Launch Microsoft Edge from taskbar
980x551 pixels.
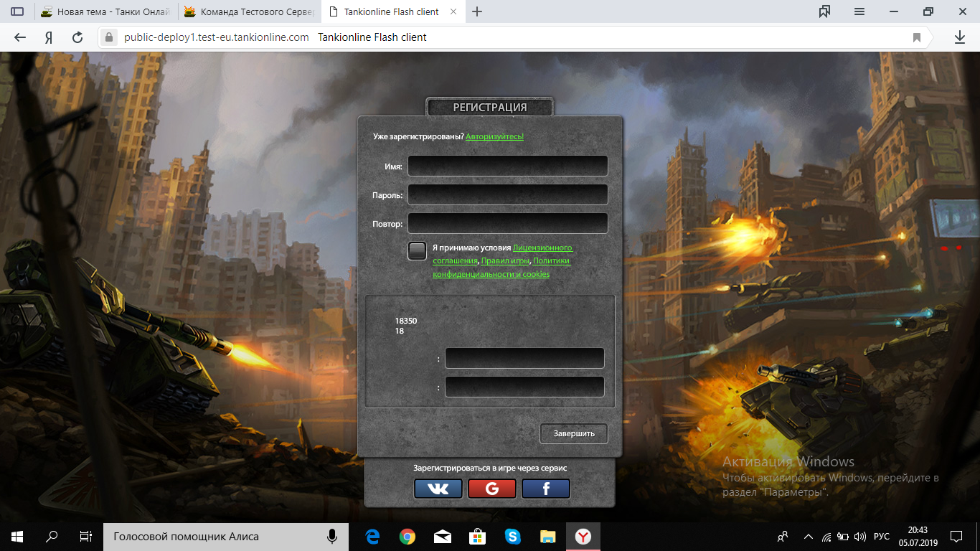[x=372, y=536]
